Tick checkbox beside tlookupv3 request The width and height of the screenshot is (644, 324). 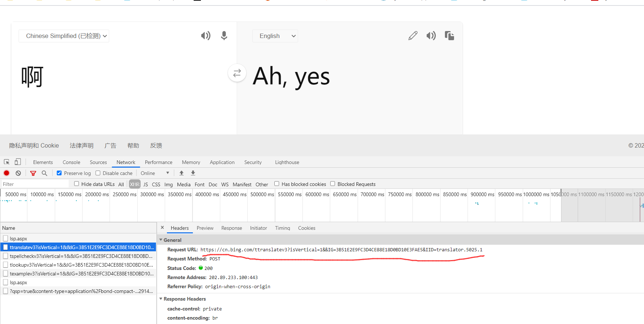[5, 265]
